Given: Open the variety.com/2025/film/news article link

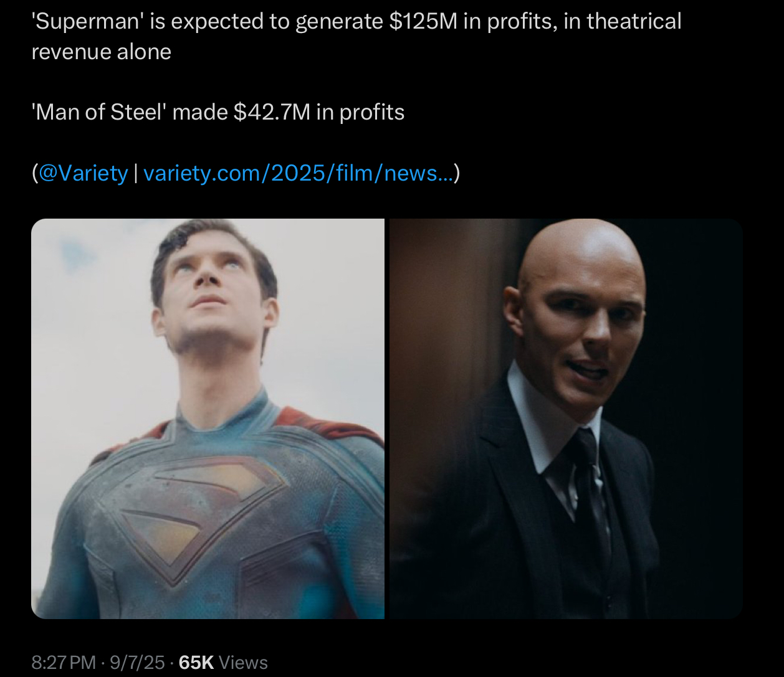Looking at the screenshot, I should 299,173.
